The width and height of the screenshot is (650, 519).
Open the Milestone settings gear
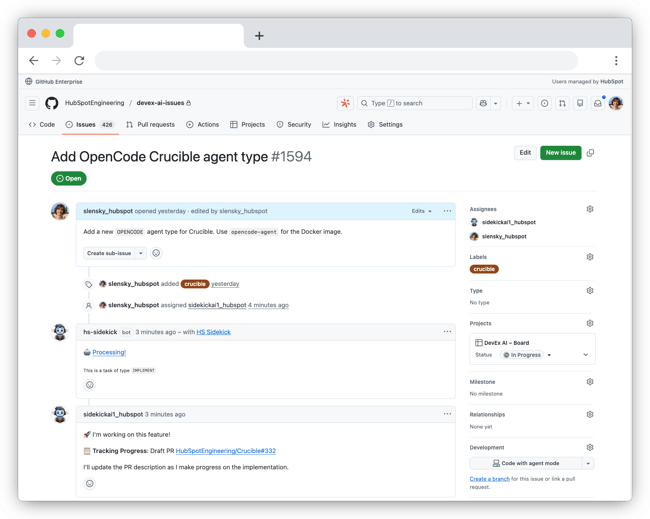click(590, 381)
